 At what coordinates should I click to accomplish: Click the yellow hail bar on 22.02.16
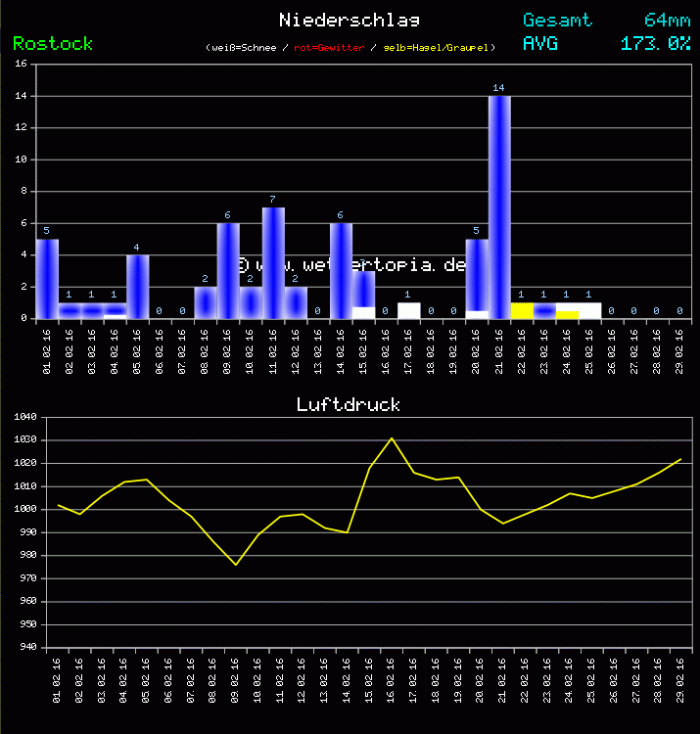click(x=522, y=310)
